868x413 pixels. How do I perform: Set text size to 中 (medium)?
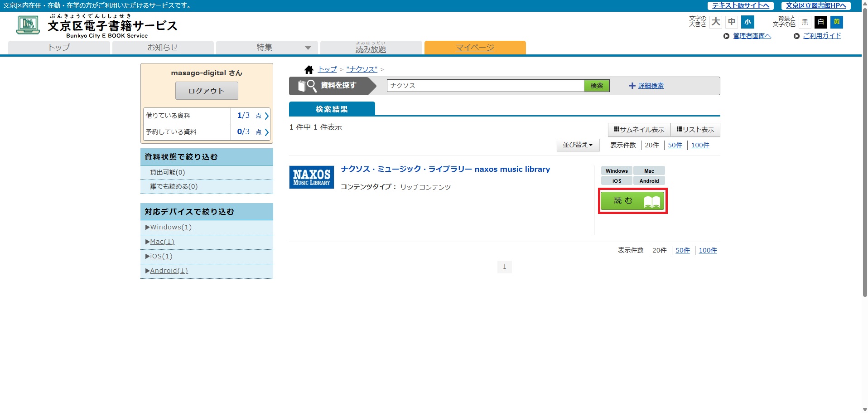(732, 22)
